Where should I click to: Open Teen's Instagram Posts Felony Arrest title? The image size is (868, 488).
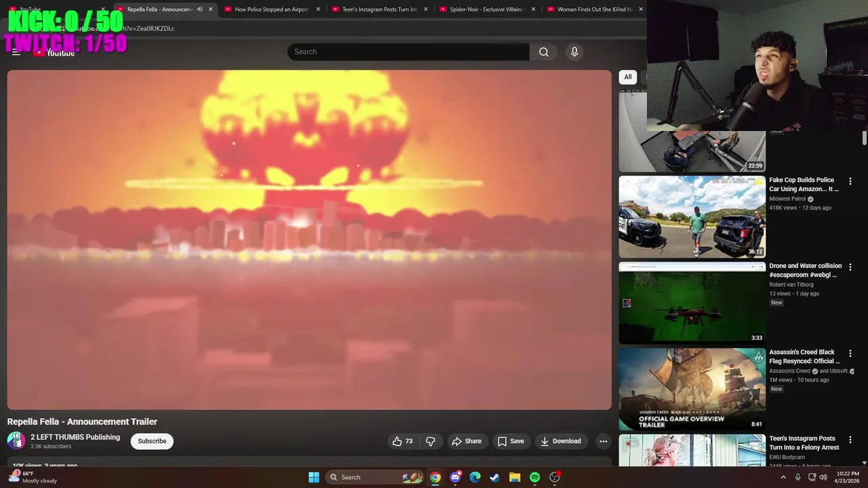point(804,443)
